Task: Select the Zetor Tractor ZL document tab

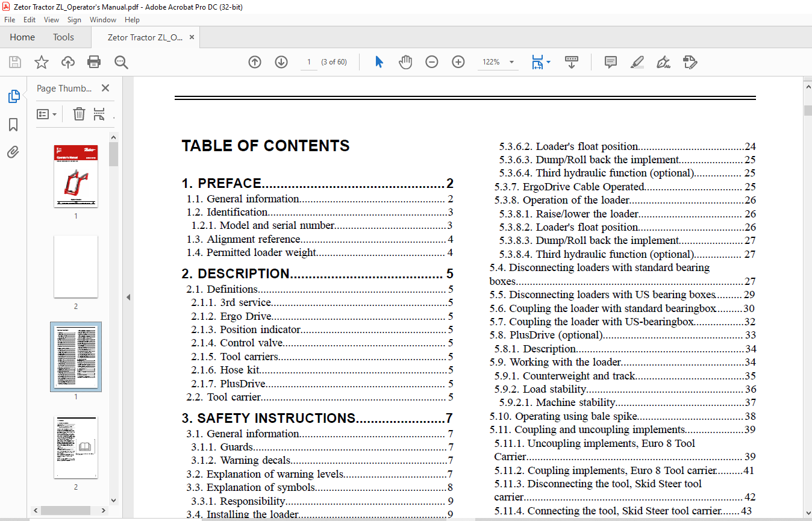Action: coord(145,37)
